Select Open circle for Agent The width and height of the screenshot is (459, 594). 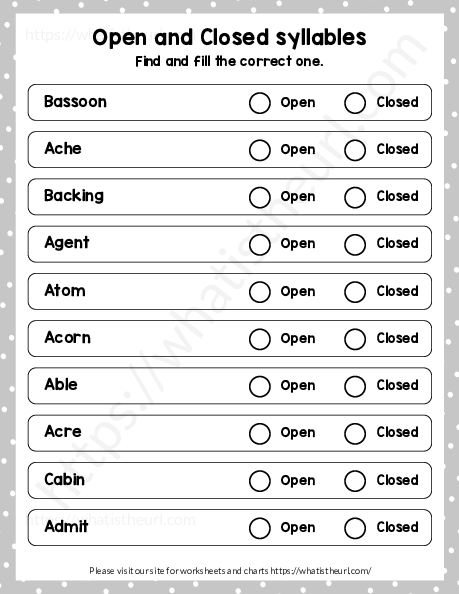click(260, 244)
